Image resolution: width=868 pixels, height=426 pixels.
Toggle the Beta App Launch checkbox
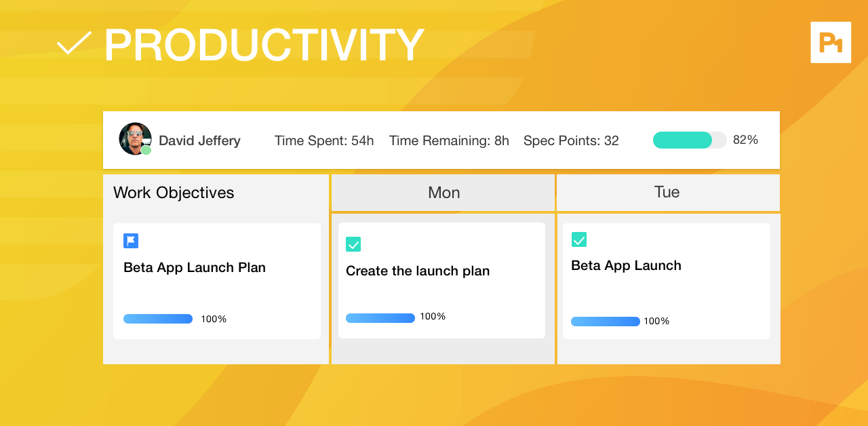(579, 239)
